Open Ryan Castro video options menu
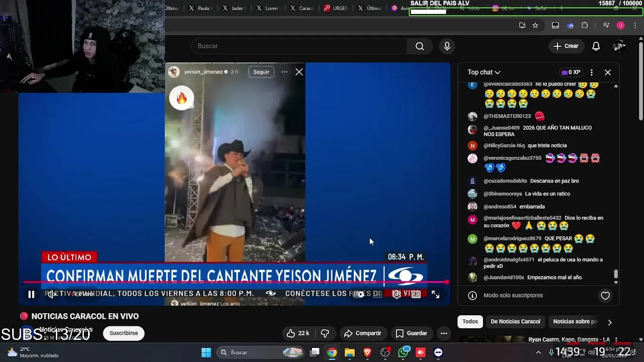 point(616,340)
